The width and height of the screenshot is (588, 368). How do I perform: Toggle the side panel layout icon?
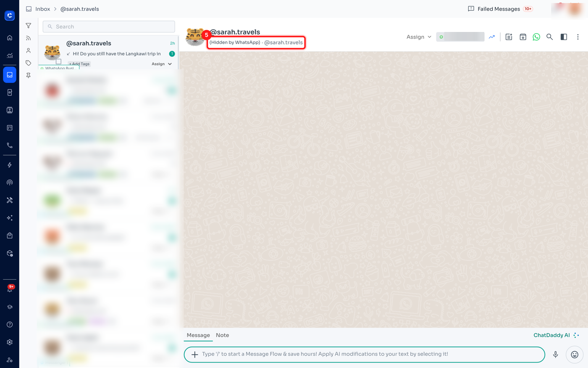[x=564, y=37]
